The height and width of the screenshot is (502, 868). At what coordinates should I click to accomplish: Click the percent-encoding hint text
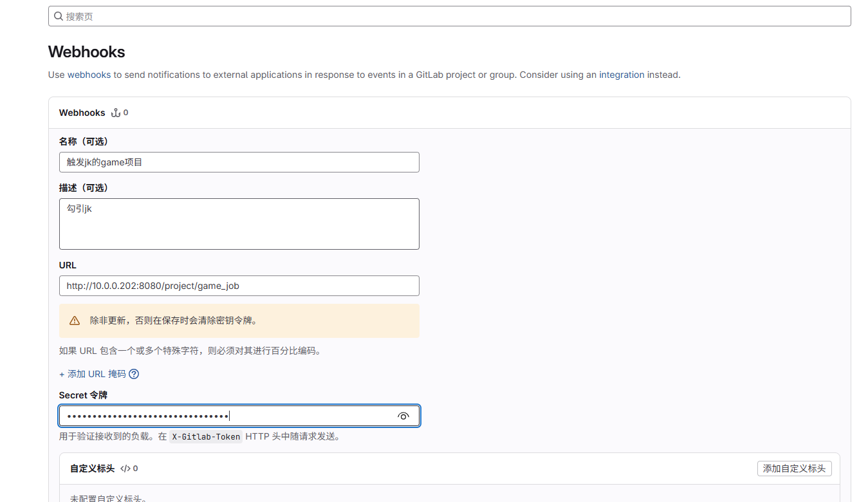coord(190,351)
